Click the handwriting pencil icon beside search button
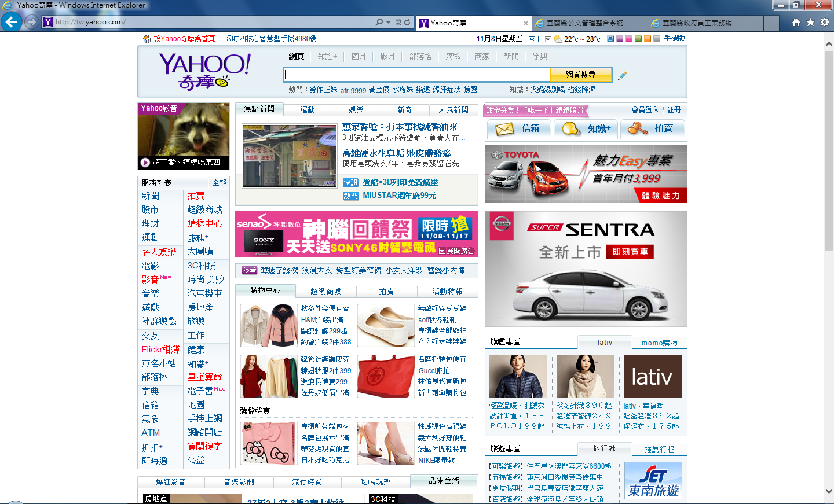This screenshot has height=504, width=834. click(x=622, y=75)
